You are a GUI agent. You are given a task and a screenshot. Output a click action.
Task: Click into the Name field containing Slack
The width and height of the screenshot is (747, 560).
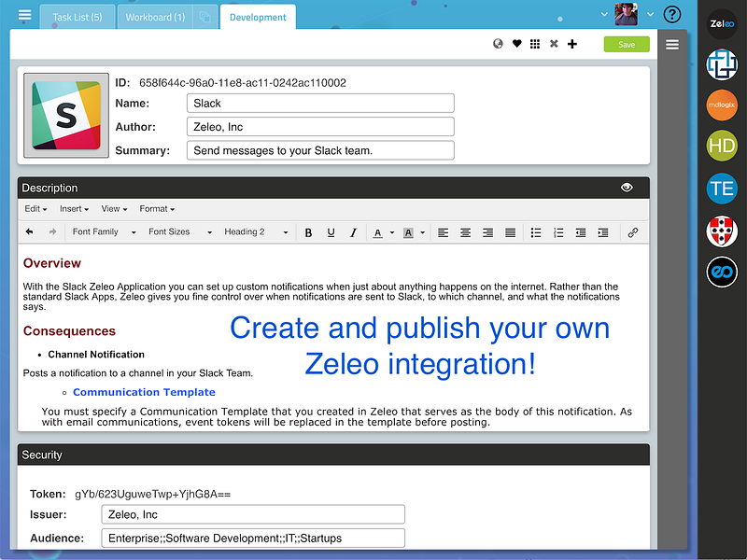[320, 104]
